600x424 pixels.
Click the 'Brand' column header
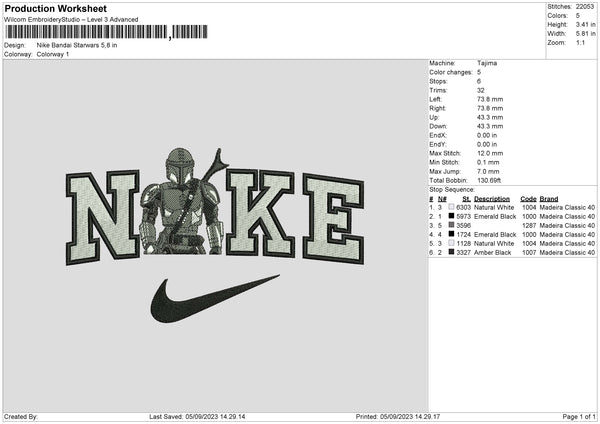pyautogui.click(x=549, y=199)
